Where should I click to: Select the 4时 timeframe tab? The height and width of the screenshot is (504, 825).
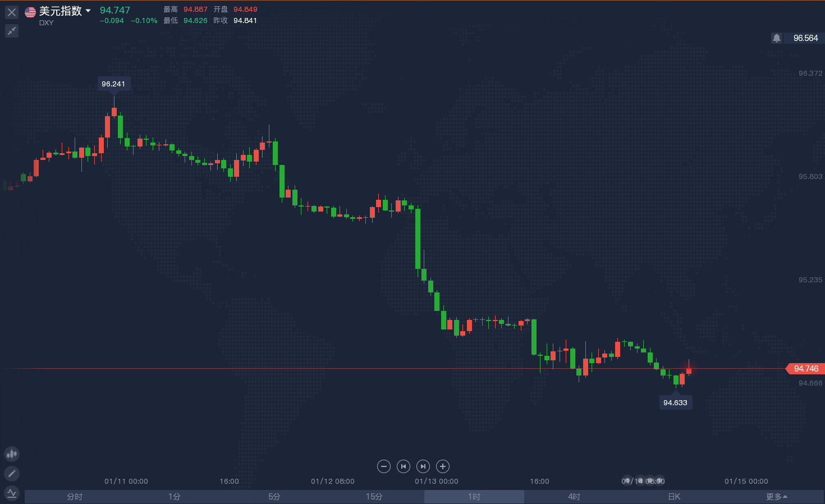point(574,497)
